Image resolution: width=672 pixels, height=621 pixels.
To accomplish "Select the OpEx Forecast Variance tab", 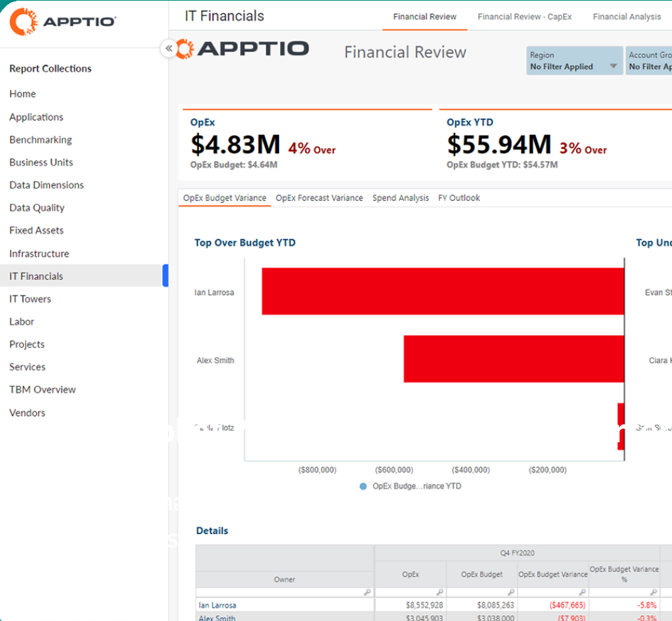I will click(319, 198).
